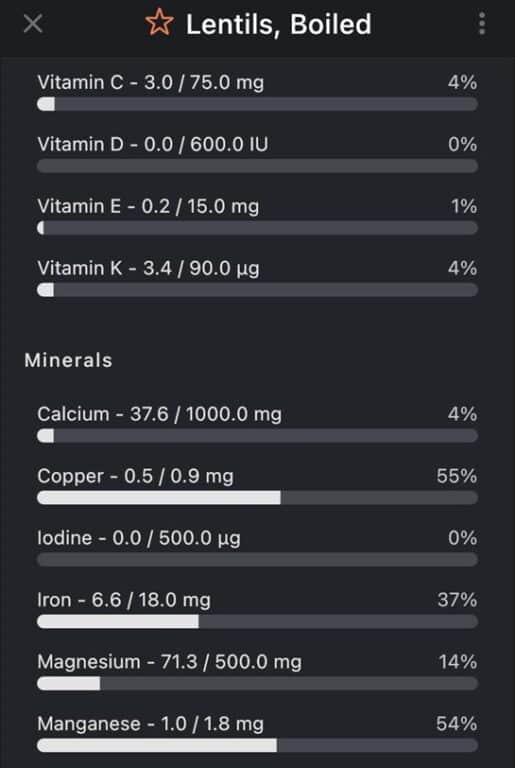The image size is (515, 768).
Task: Tap the Iron progress bar
Action: coord(257,622)
